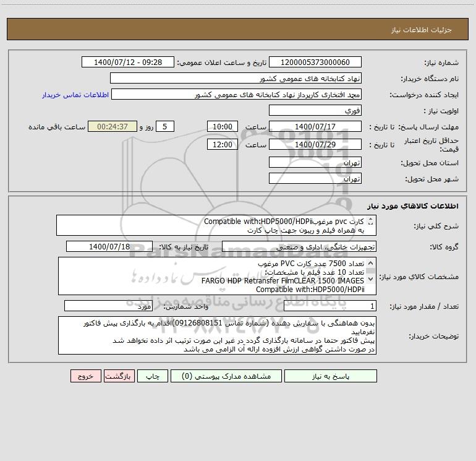Click the label تعداد / مقدار مورد نیاز

(x=424, y=306)
